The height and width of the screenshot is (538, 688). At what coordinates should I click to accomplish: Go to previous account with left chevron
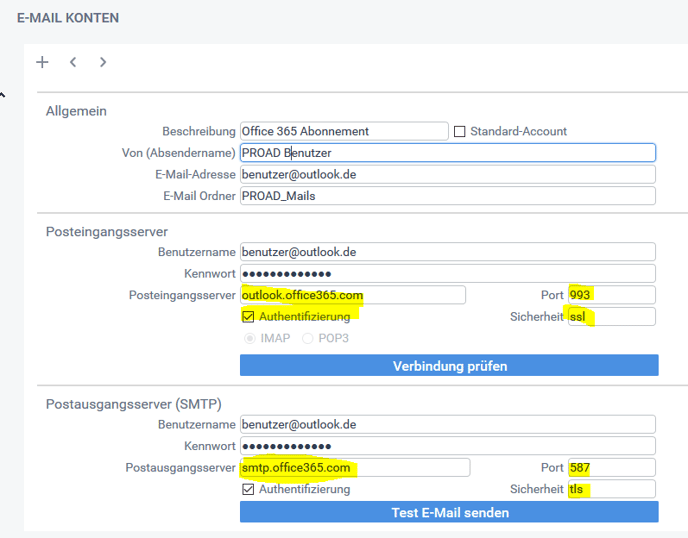click(x=73, y=62)
